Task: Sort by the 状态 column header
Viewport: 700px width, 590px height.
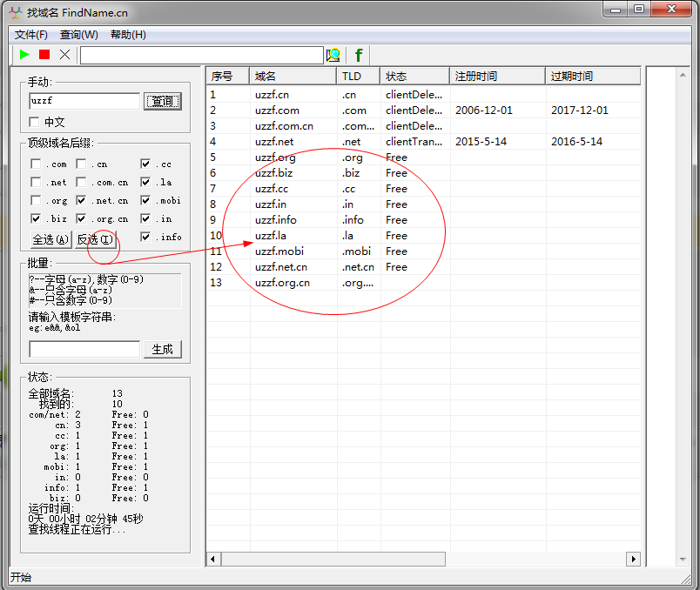Action: coord(414,77)
